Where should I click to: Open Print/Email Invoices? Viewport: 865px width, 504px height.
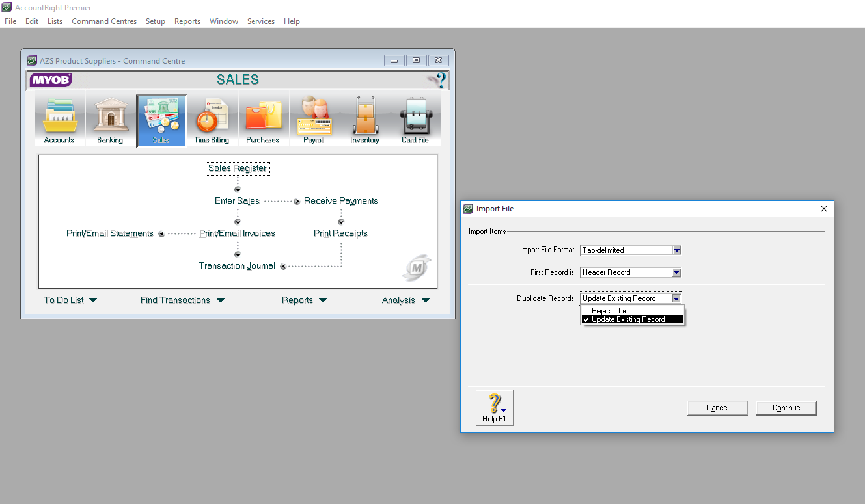click(238, 233)
